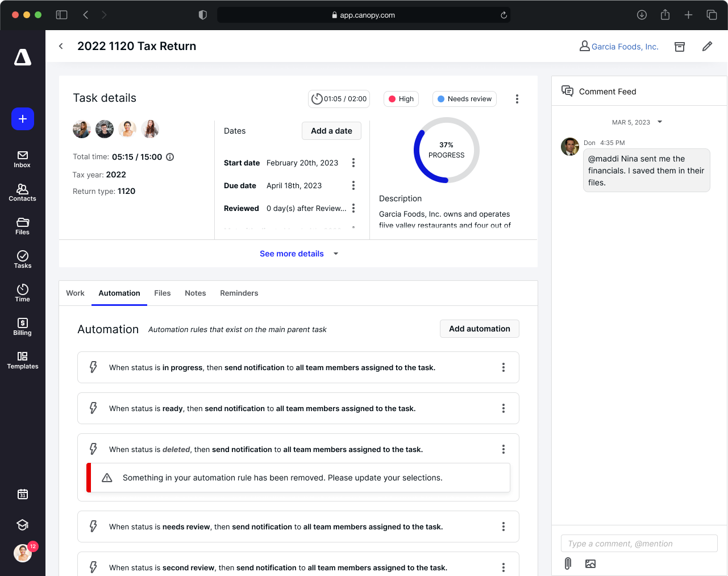Open the Inbox from the sidebar
This screenshot has height=576, width=728.
tap(22, 158)
